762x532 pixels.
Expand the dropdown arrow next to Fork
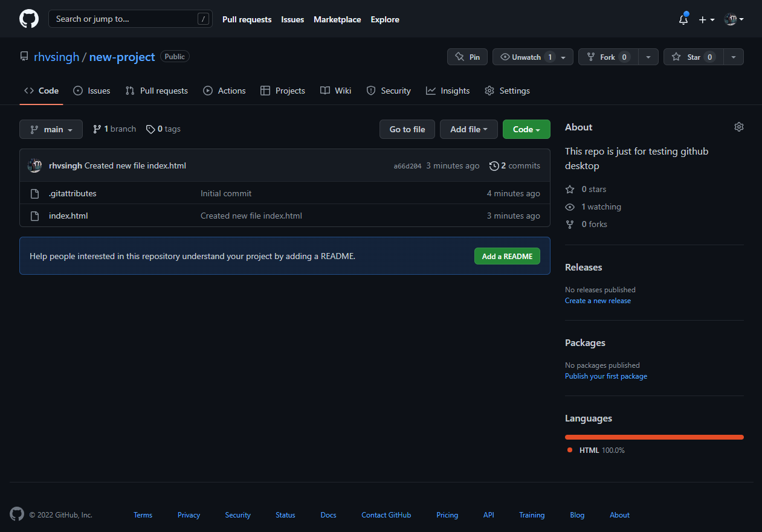tap(648, 57)
